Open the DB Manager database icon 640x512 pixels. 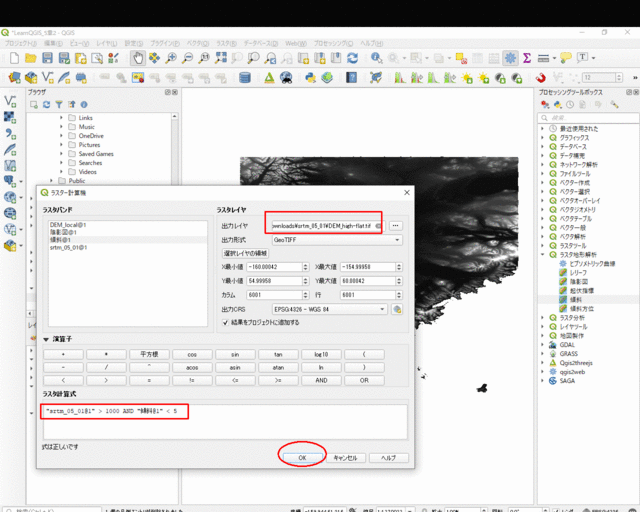pos(245,78)
